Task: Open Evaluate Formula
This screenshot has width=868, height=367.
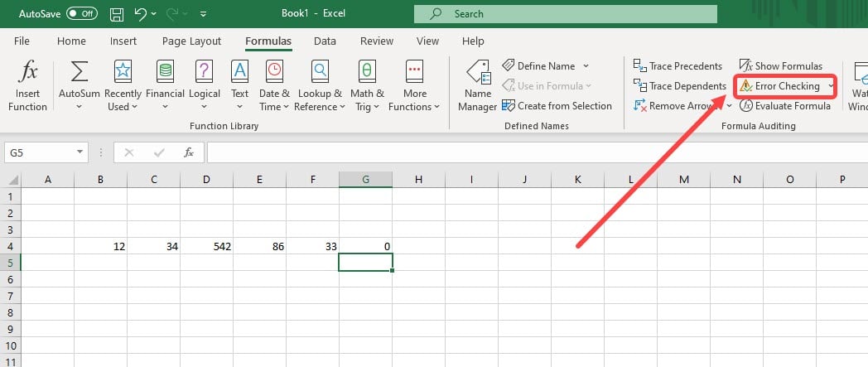Action: point(785,106)
